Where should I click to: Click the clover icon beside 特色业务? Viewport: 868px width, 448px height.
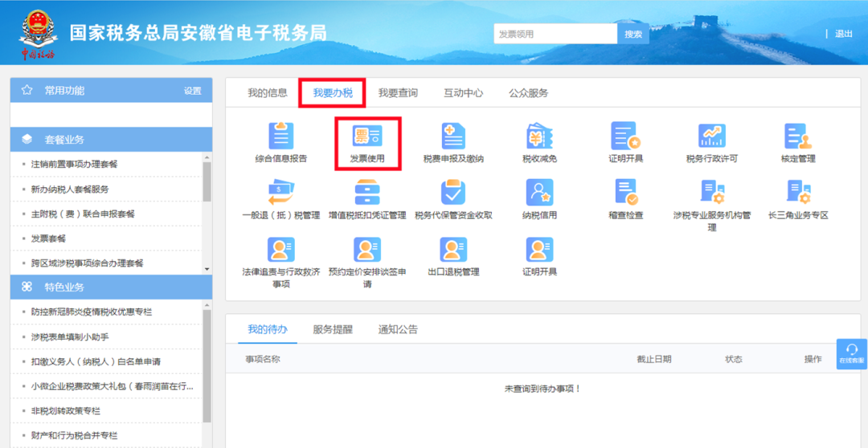[x=27, y=287]
